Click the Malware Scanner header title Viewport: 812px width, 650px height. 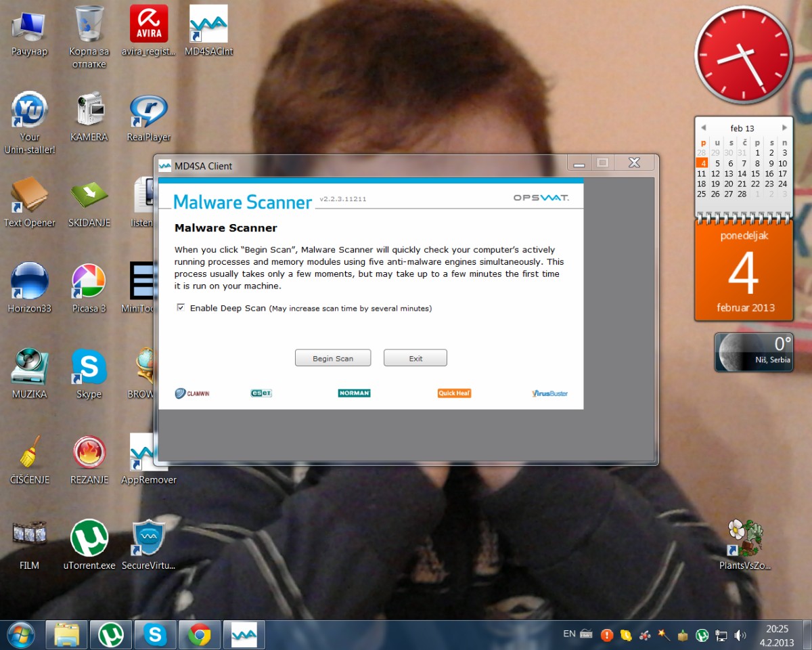[x=242, y=201]
